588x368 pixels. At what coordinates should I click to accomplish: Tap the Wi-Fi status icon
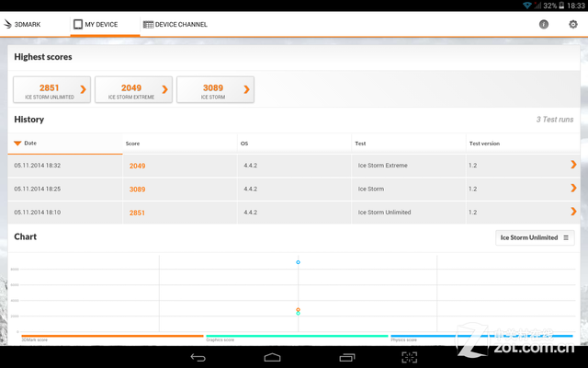click(x=526, y=6)
